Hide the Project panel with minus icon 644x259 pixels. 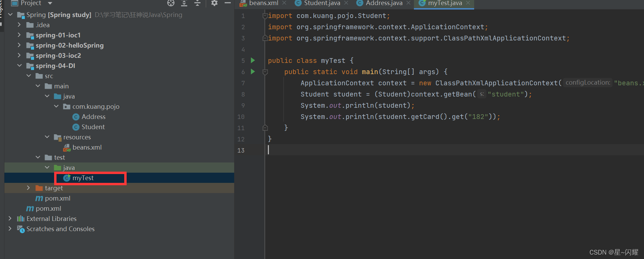(228, 3)
